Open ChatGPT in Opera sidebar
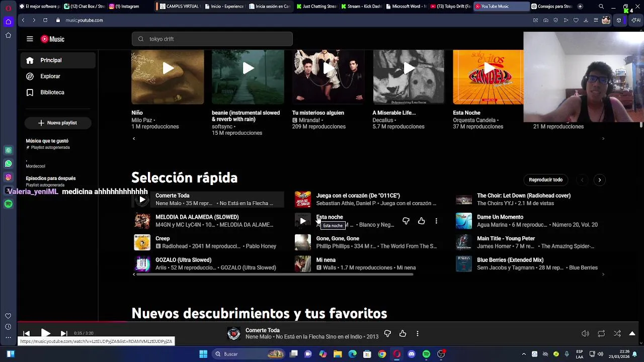 coord(8,150)
